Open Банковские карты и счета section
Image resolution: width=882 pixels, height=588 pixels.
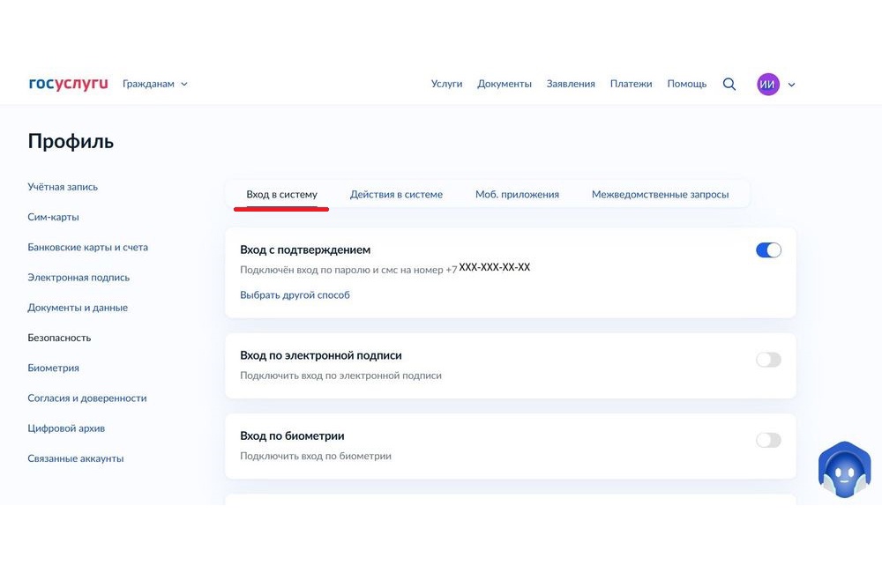pos(87,247)
